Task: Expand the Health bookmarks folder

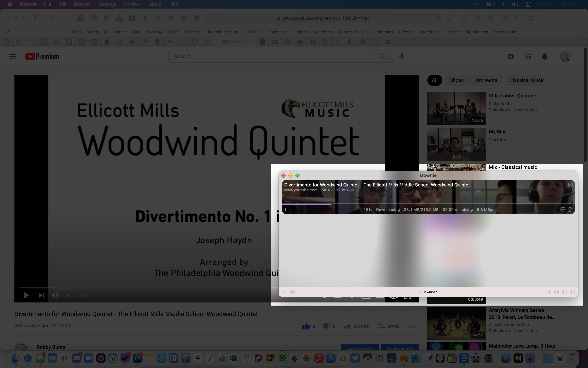Action: click(x=299, y=32)
